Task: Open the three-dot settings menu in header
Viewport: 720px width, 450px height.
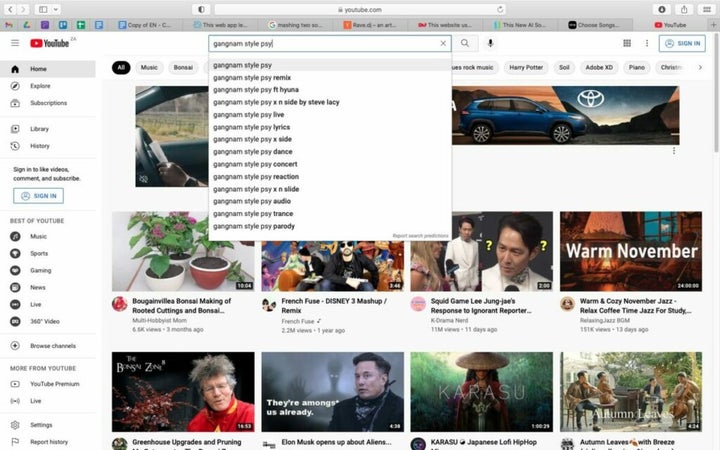Action: (647, 44)
